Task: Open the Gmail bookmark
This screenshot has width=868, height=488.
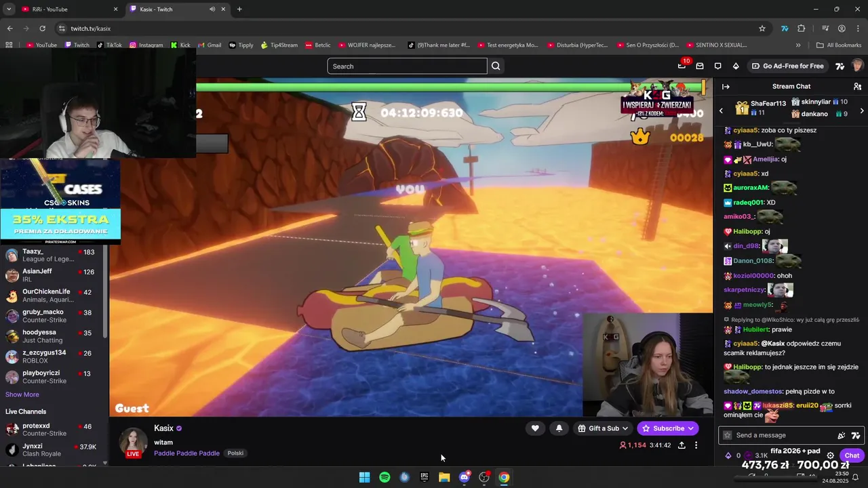Action: (x=209, y=45)
